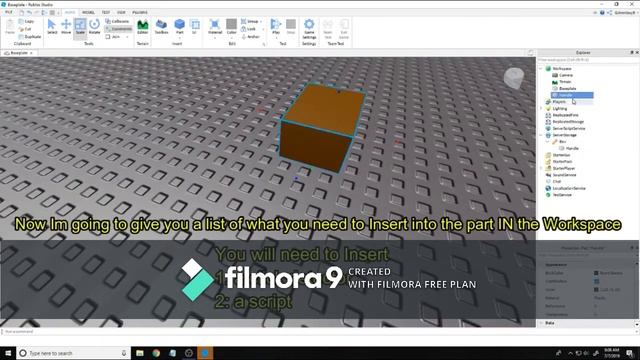Select ServerScriptService in the Explorer
The height and width of the screenshot is (360, 640).
point(566,129)
